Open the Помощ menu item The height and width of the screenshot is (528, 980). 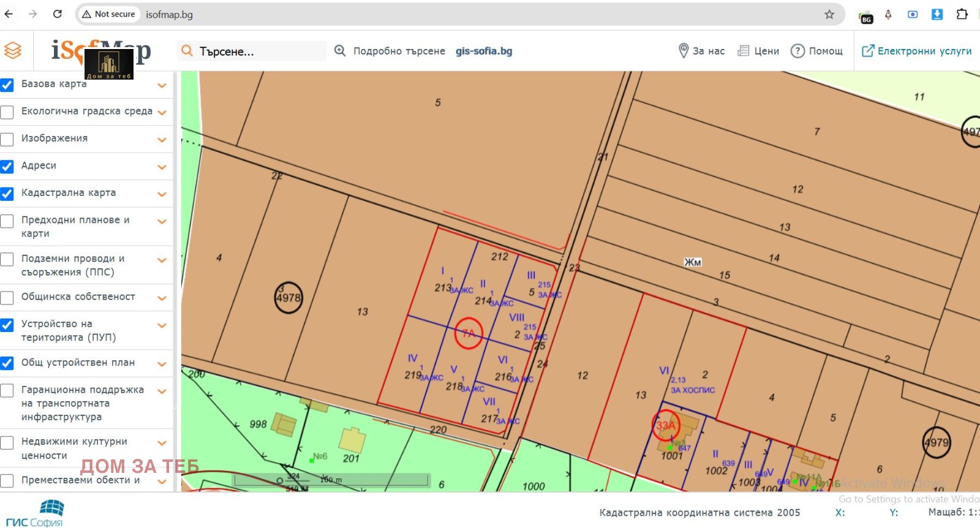(x=826, y=51)
